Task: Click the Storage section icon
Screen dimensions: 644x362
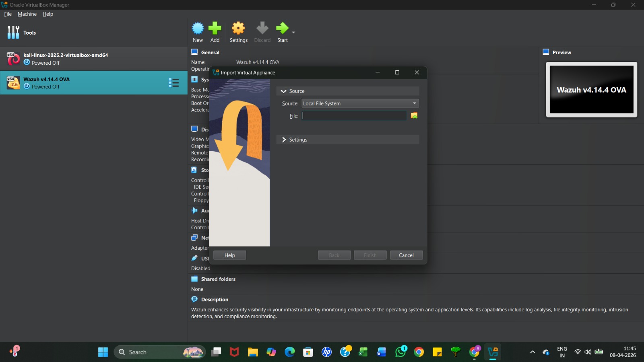Action: [194, 170]
